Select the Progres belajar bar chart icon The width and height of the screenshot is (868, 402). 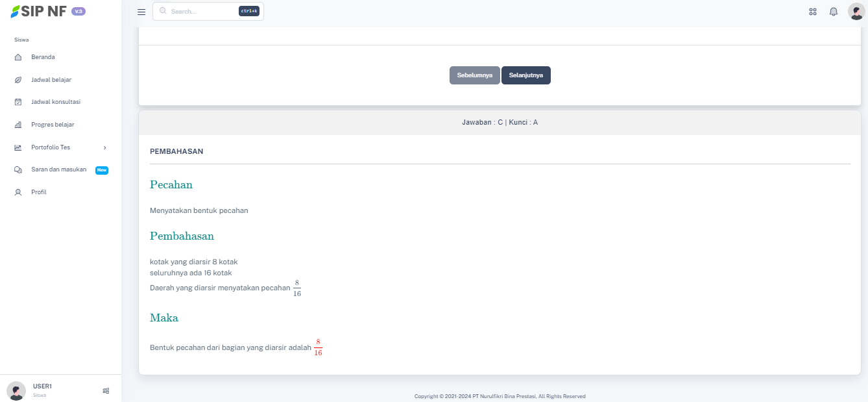[18, 124]
